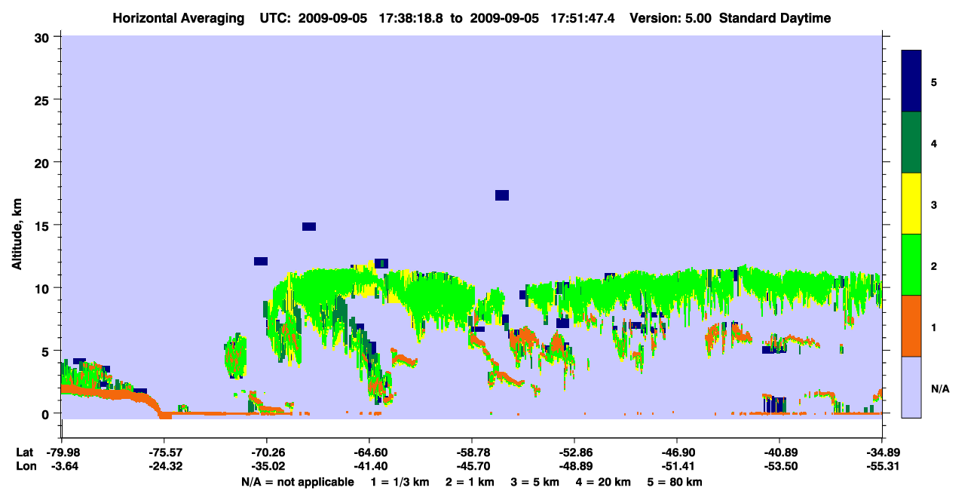Screen dimensions: 980x503
Task: Click the lavender N/A color swatch
Action: pyautogui.click(x=911, y=387)
